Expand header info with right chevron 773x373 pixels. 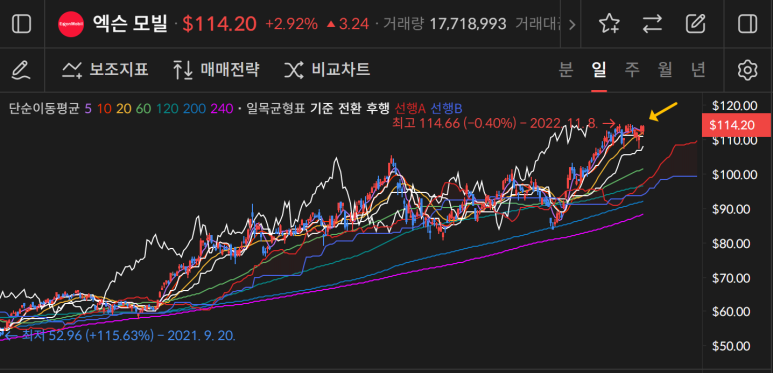click(x=572, y=24)
